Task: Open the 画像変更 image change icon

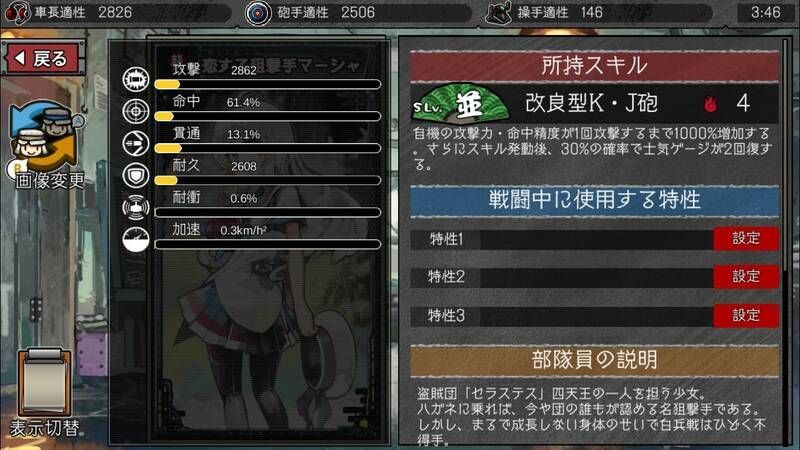Action: pyautogui.click(x=45, y=139)
